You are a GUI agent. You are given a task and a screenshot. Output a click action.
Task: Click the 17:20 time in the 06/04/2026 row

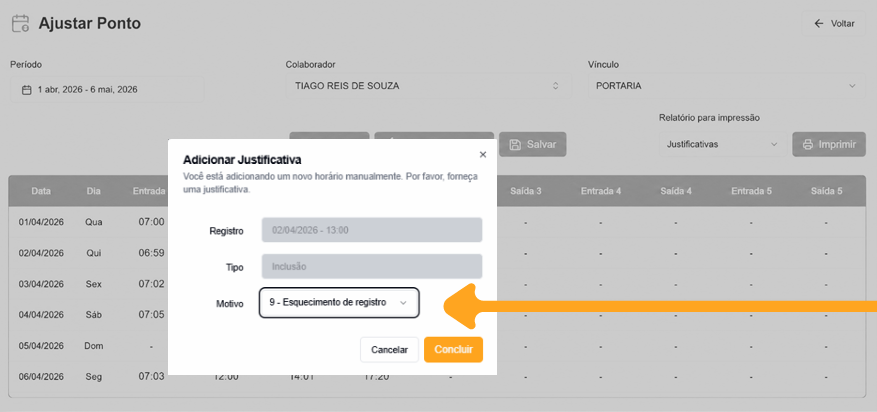tap(376, 377)
